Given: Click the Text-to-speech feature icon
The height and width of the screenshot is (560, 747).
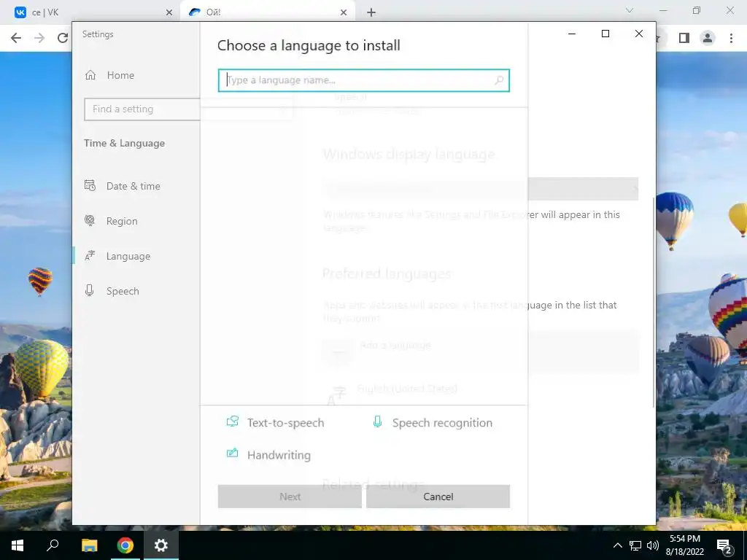Looking at the screenshot, I should [x=233, y=421].
